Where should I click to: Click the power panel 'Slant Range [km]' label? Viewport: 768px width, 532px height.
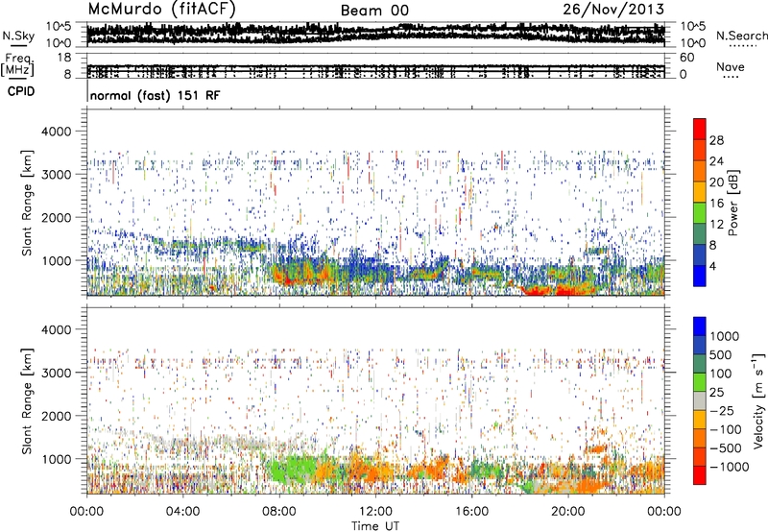(27, 203)
